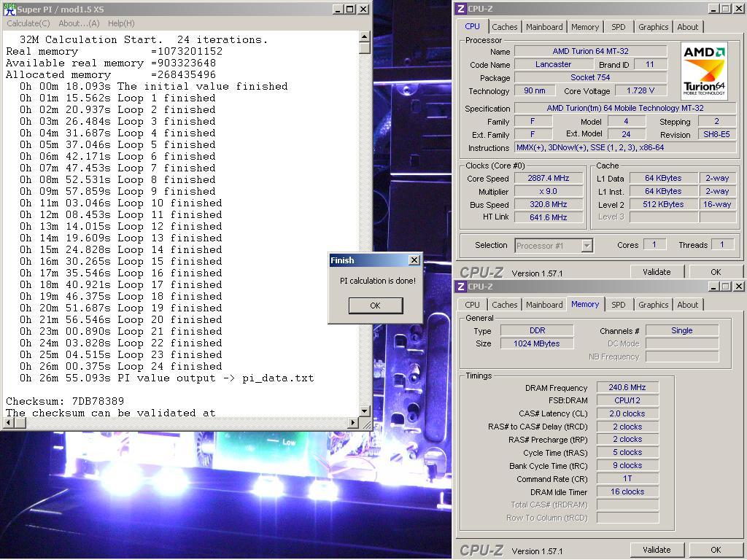
Task: Expand the Processor #1 selection dropdown
Action: click(587, 246)
